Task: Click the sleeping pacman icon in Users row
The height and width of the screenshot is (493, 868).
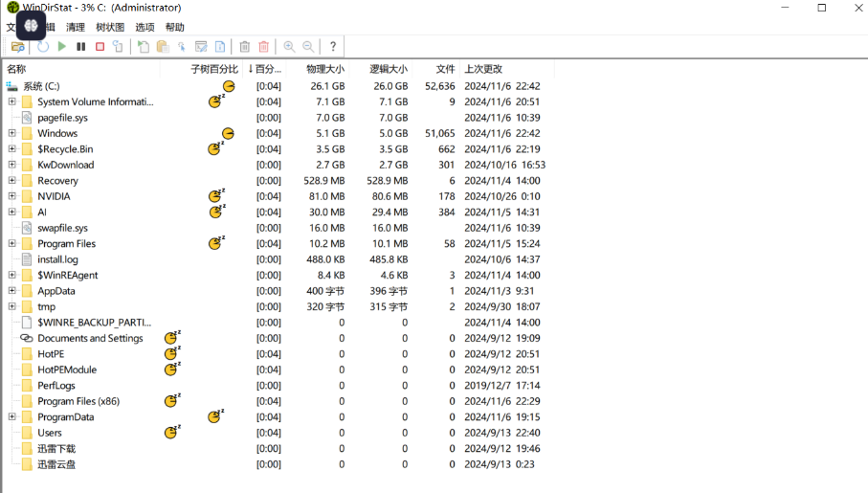Action: tap(172, 432)
